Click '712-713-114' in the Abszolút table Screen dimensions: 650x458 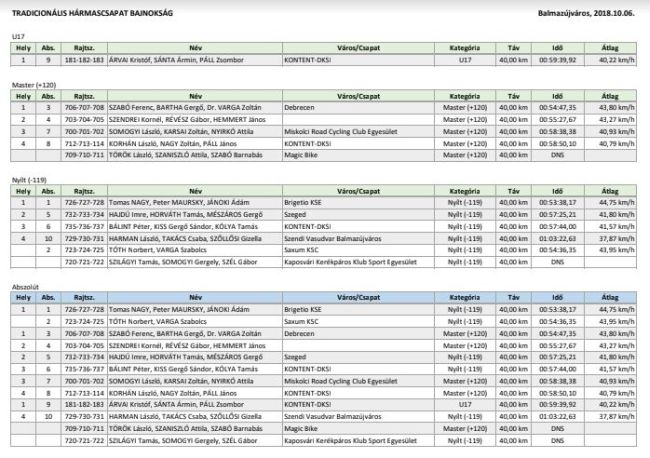[x=84, y=393]
